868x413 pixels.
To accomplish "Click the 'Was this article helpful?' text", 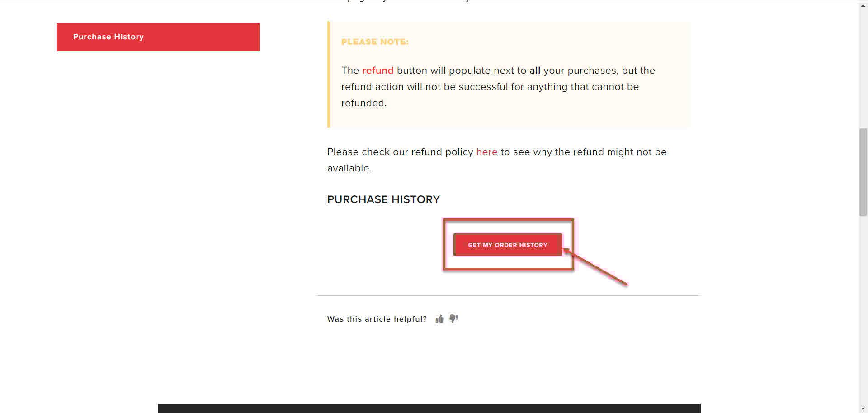I will (377, 319).
